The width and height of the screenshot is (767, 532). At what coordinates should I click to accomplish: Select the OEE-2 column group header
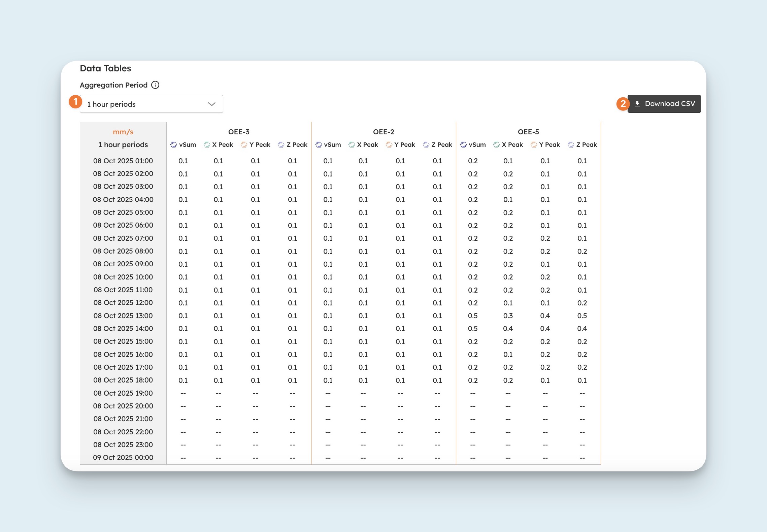[383, 132]
